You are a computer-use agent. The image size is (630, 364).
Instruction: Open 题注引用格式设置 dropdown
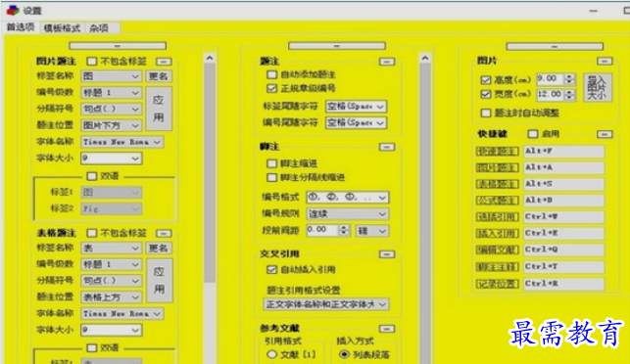coord(326,304)
